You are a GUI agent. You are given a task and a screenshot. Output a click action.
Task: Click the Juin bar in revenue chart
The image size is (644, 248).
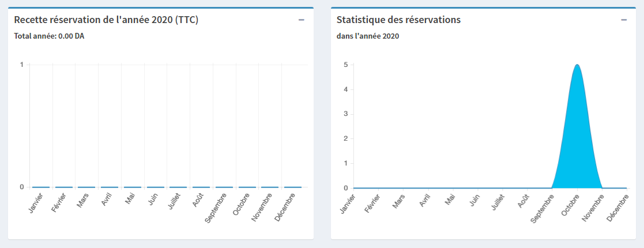coord(155,187)
